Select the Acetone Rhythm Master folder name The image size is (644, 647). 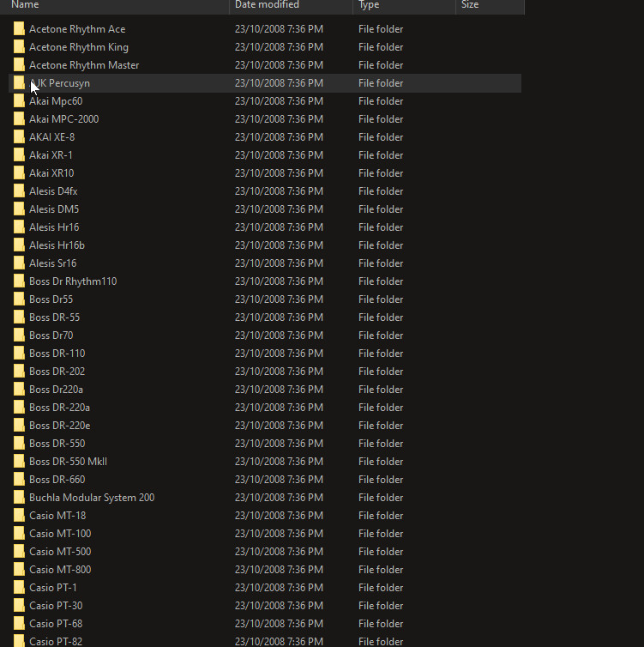click(84, 64)
